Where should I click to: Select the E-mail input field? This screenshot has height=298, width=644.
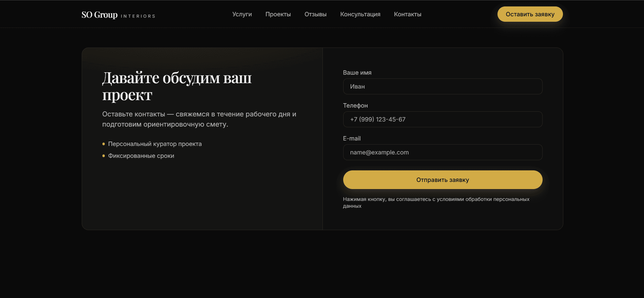coord(443,152)
